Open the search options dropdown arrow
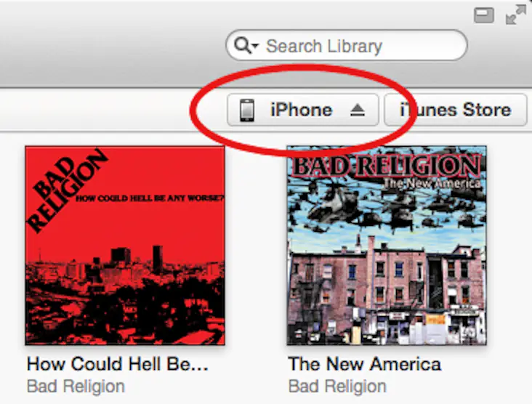 (x=256, y=46)
